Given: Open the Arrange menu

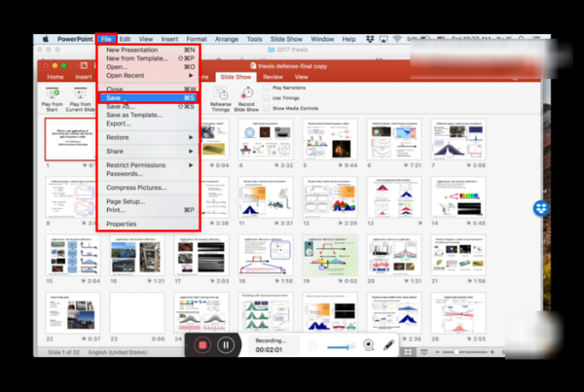Looking at the screenshot, I should [227, 39].
